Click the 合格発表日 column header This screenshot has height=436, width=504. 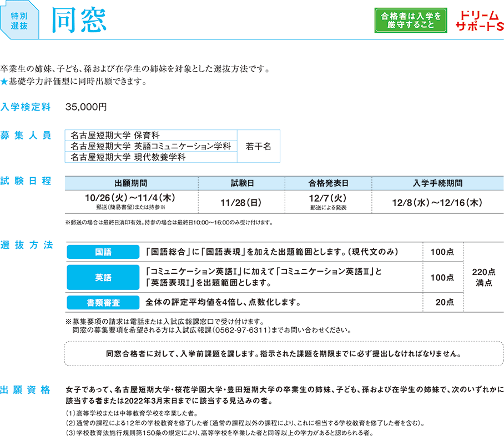click(328, 183)
